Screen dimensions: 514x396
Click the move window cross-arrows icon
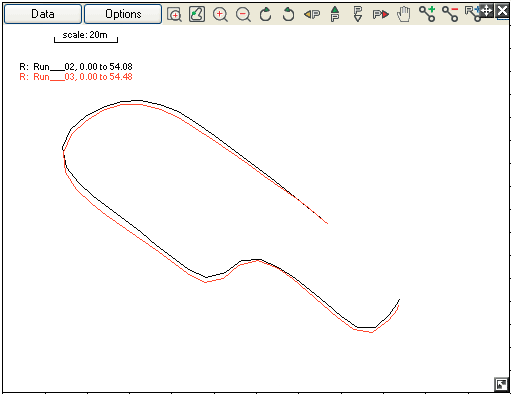[486, 11]
